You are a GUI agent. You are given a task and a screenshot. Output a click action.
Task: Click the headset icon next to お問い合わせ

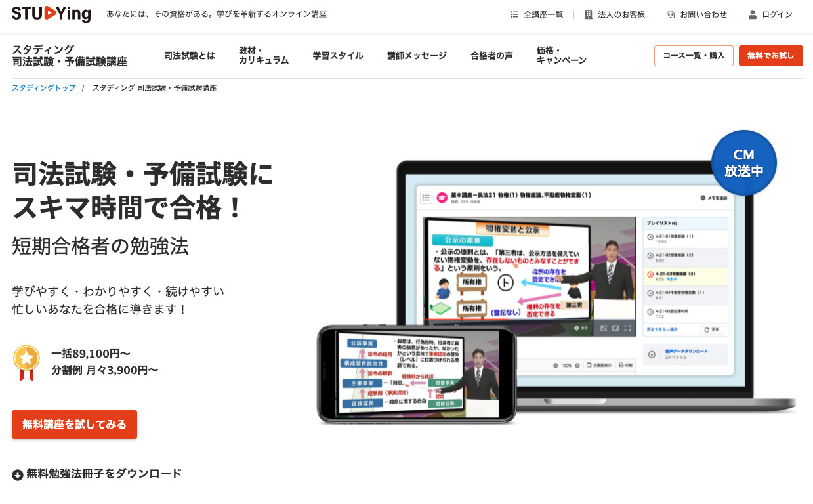pos(670,14)
